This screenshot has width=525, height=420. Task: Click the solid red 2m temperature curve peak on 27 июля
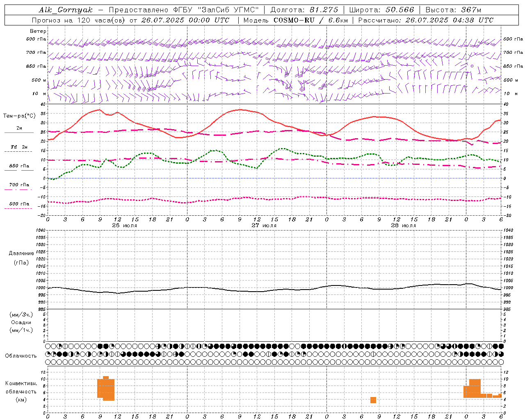(240, 110)
